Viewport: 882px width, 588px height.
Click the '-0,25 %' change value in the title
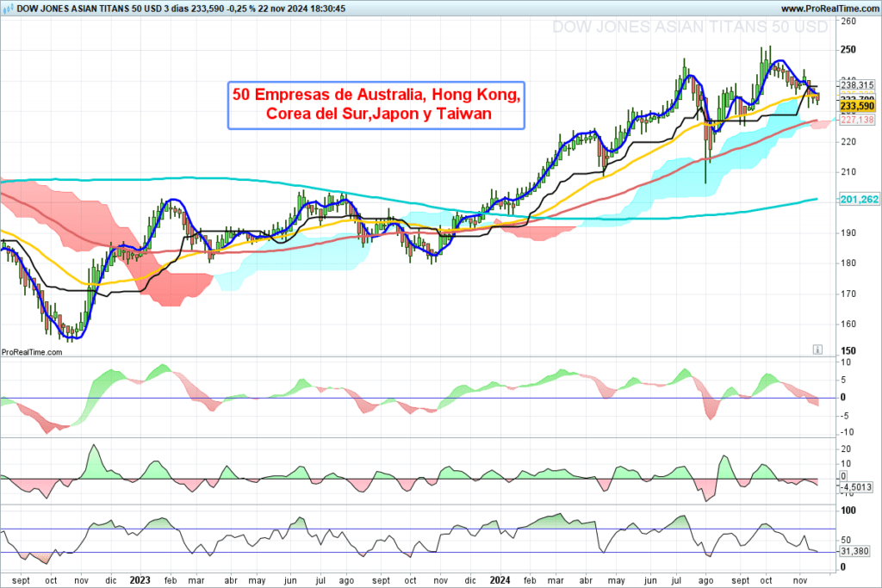[241, 9]
